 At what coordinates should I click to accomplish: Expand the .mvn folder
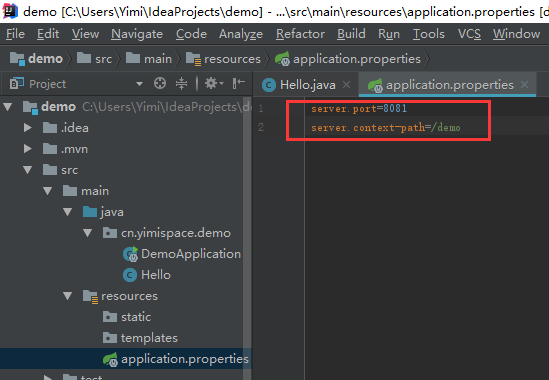(x=28, y=149)
